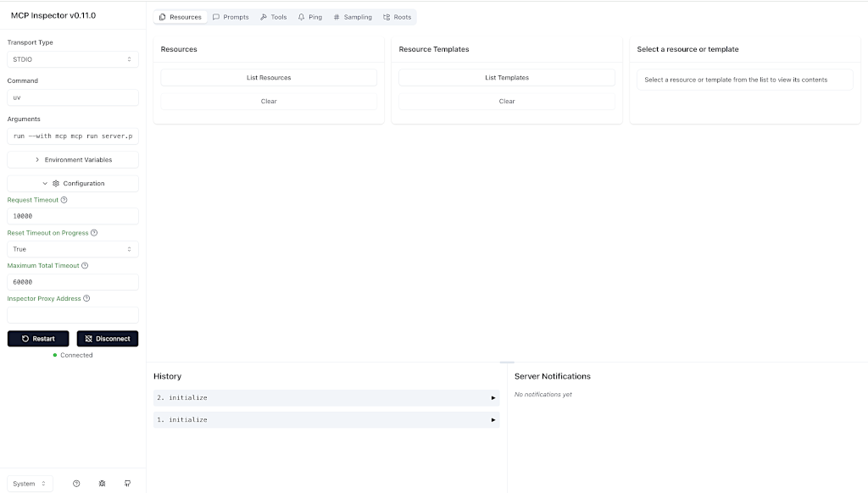
Task: Collapse the Configuration section
Action: tap(73, 184)
